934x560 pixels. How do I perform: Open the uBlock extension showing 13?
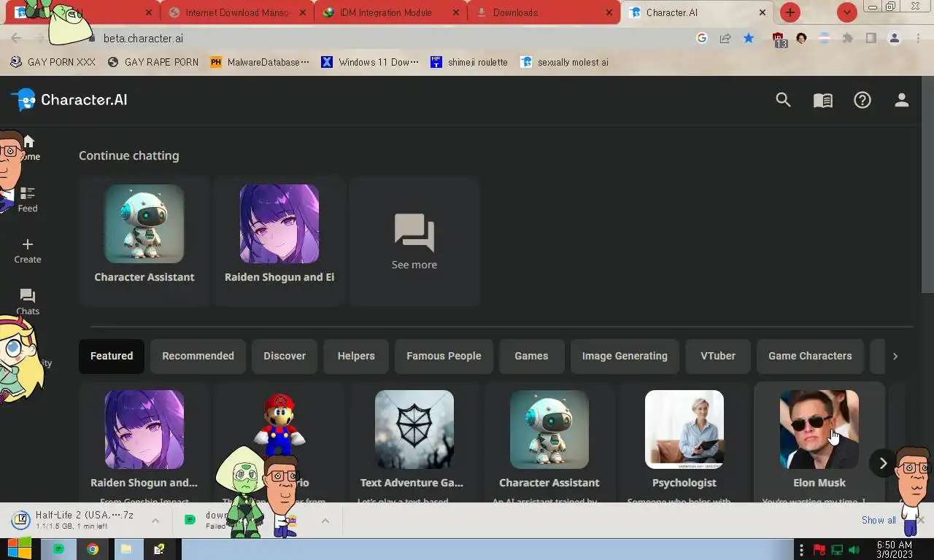pos(779,39)
